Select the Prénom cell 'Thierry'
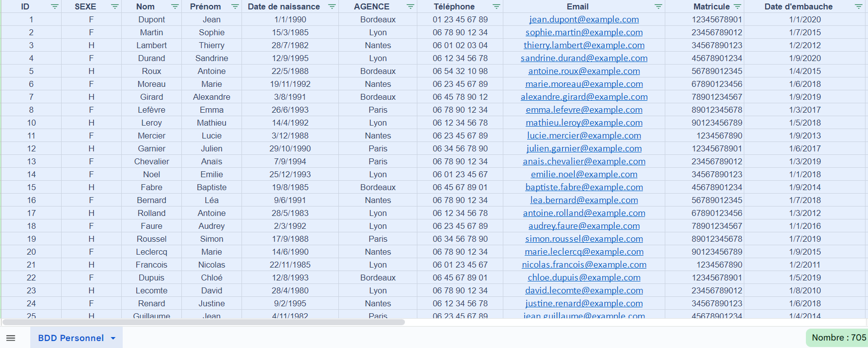The height and width of the screenshot is (348, 868). 212,45
